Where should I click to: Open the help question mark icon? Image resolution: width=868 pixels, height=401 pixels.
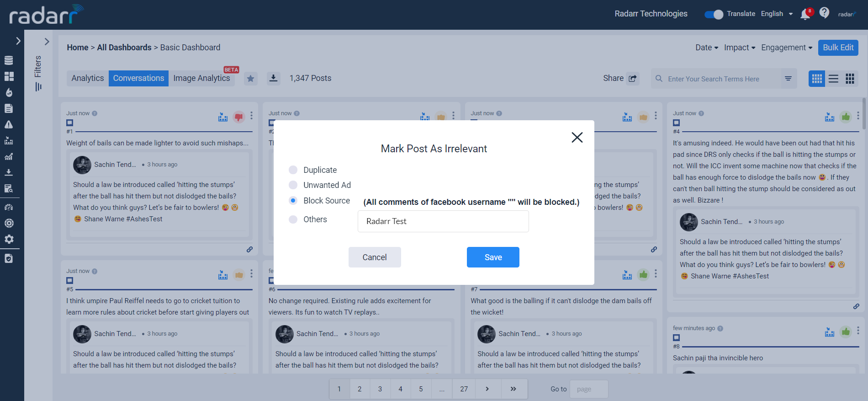coord(824,13)
